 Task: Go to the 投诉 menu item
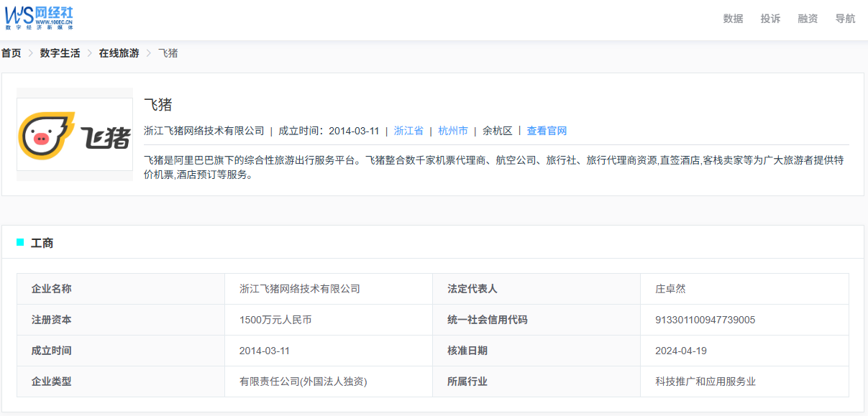(x=770, y=19)
